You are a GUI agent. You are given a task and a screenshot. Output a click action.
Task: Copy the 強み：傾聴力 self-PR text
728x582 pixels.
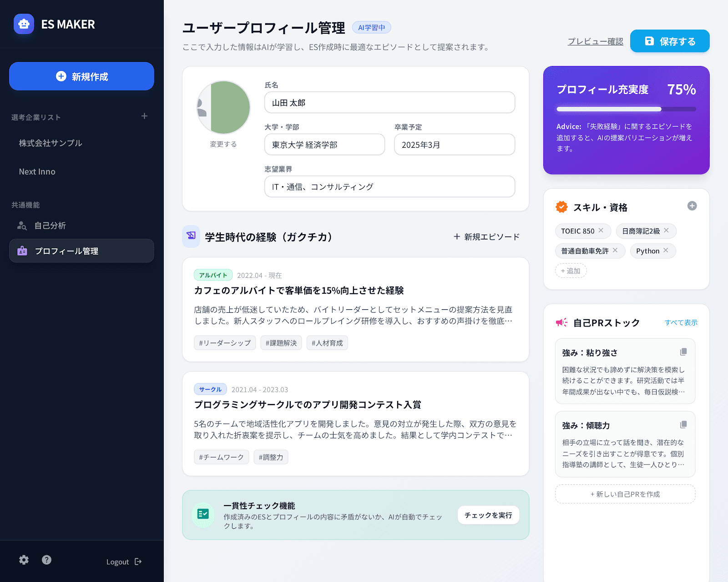point(683,425)
